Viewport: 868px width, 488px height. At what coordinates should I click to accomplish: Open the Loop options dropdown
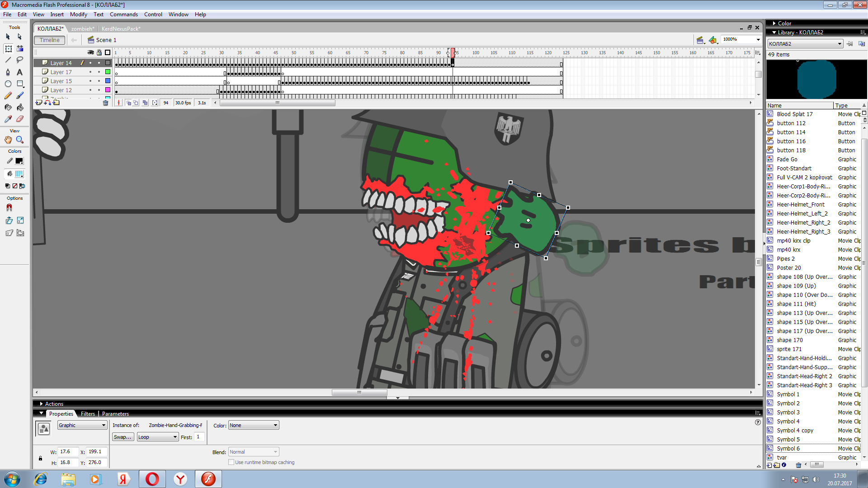tap(157, 437)
